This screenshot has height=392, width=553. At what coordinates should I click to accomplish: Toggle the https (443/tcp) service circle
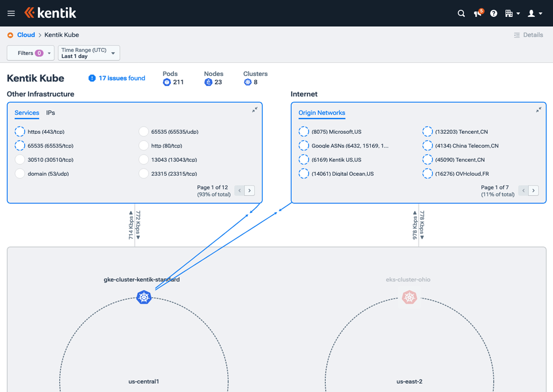20,132
